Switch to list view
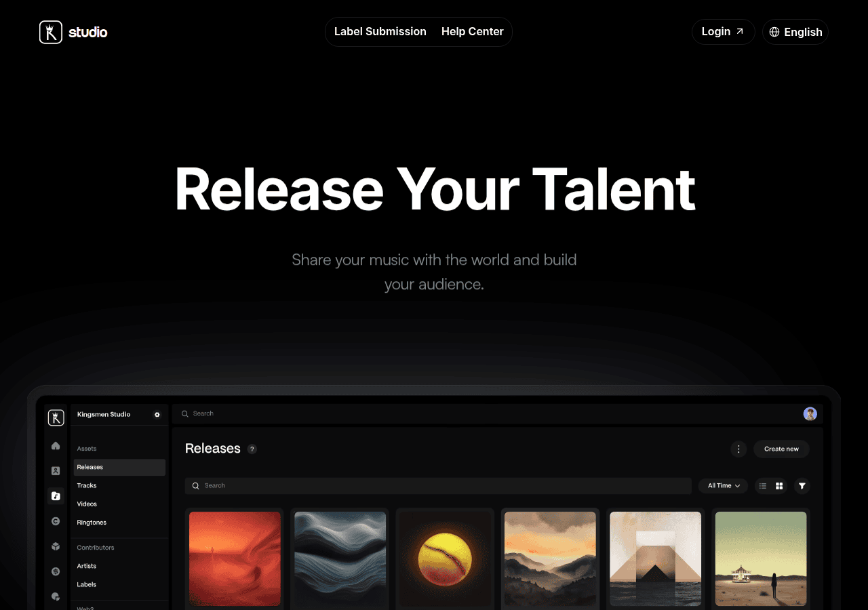The width and height of the screenshot is (868, 610). [x=763, y=486]
